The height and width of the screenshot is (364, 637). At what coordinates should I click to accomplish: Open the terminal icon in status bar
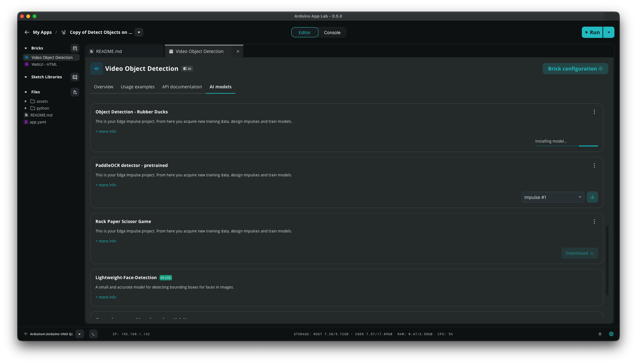click(93, 334)
